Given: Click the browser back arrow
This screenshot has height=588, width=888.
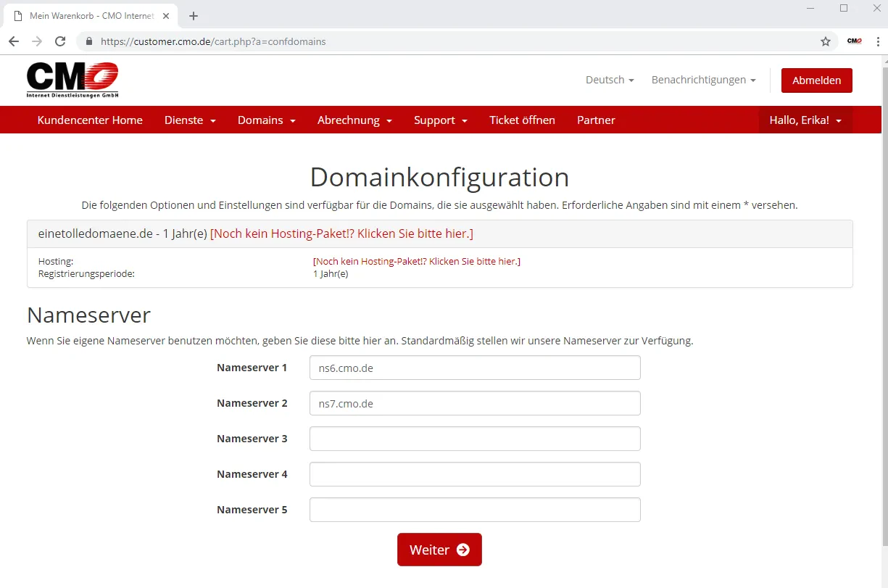Looking at the screenshot, I should [14, 41].
